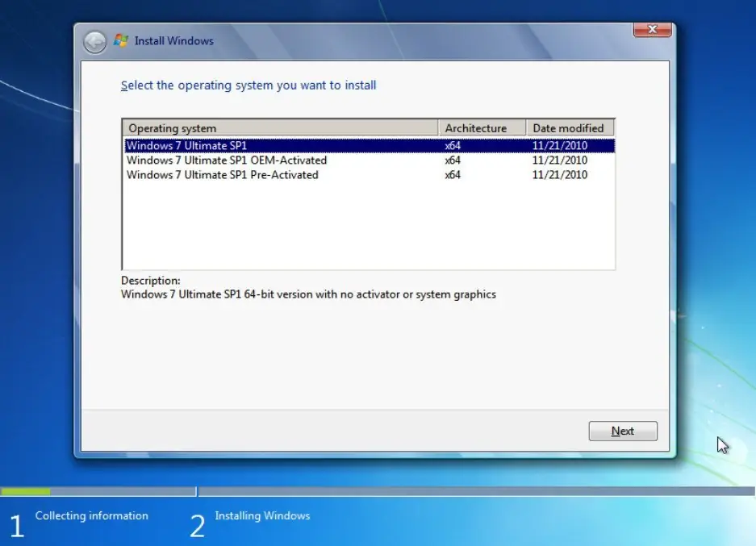Image resolution: width=756 pixels, height=546 pixels.
Task: Click the "Collecting information" step label
Action: click(x=91, y=515)
